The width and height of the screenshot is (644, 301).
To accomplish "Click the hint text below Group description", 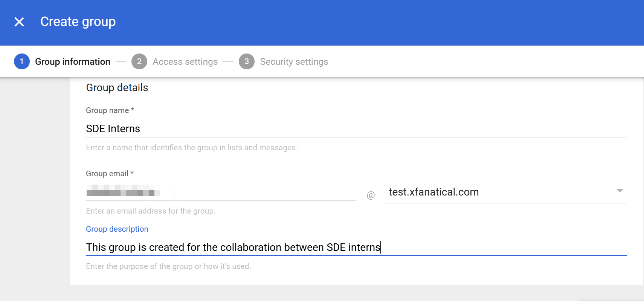I will point(168,266).
